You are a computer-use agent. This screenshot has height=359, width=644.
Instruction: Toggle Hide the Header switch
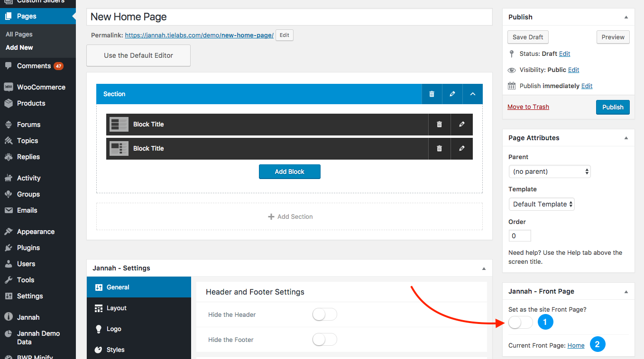tap(324, 314)
